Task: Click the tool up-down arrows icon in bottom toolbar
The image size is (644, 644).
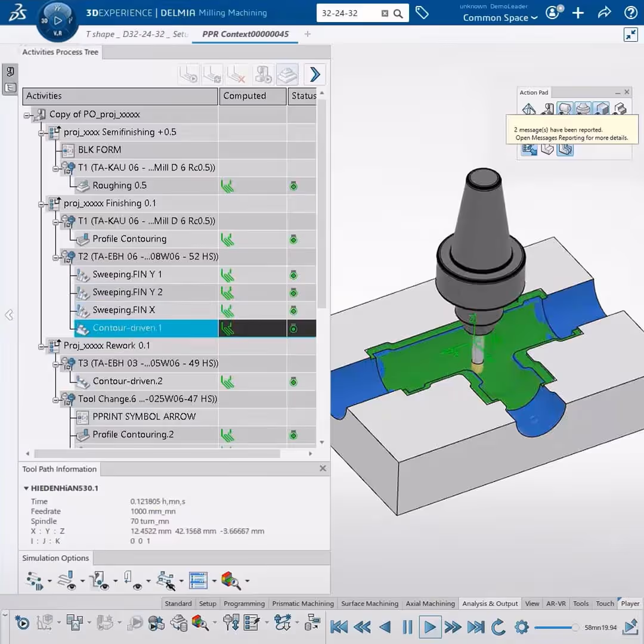Action: 231,623
